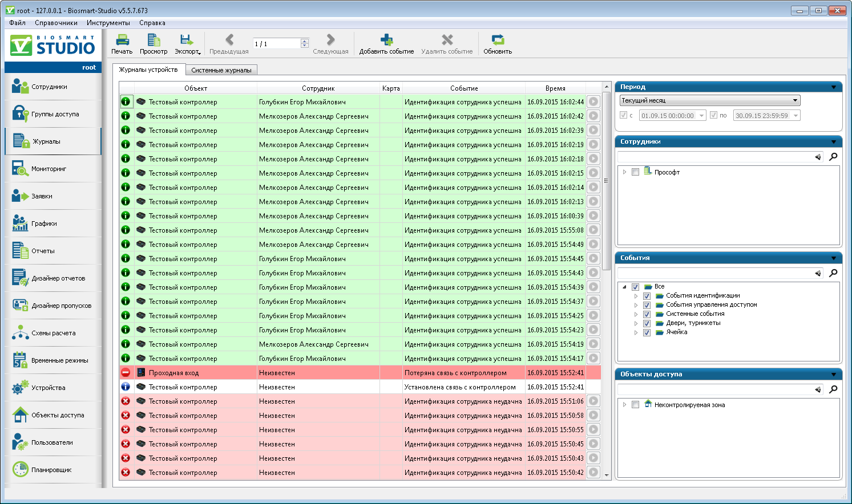852x504 pixels.
Task: Check the Прософт employees checkbox
Action: 635,172
